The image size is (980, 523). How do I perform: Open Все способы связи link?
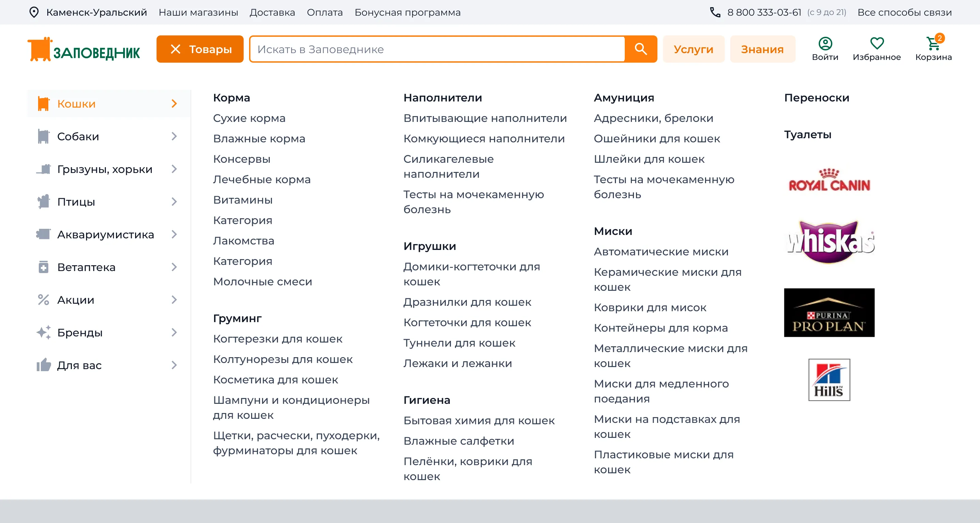(x=904, y=13)
